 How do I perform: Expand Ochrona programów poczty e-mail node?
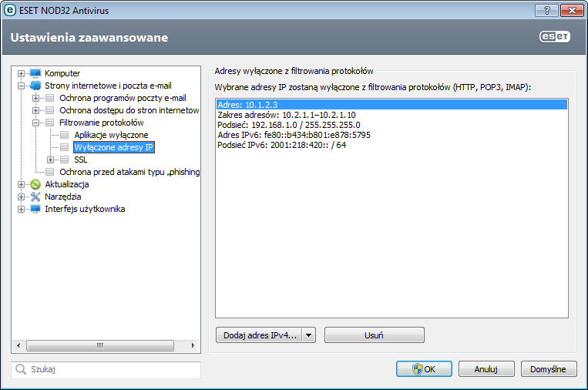[x=35, y=98]
